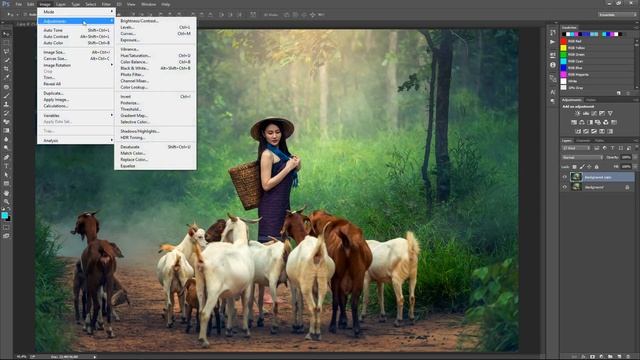Viewport: 640px width, 360px height.
Task: Open the collapsed Actions panel play icon
Action: click(553, 42)
